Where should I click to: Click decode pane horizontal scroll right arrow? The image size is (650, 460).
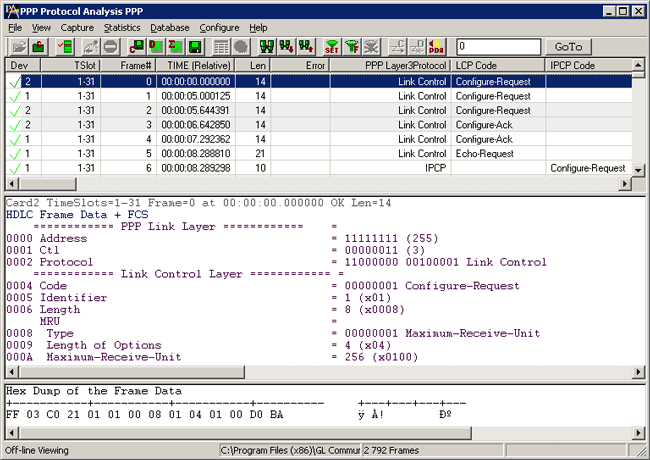(x=638, y=372)
